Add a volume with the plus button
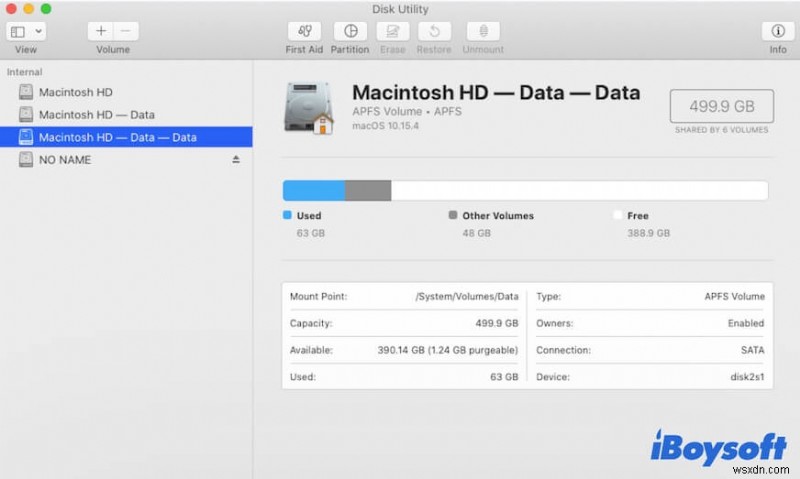The width and height of the screenshot is (800, 479). pyautogui.click(x=101, y=31)
